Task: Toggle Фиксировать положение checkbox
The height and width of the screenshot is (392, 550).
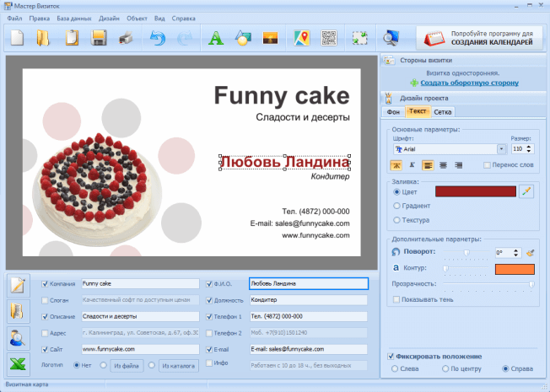Action: point(391,357)
